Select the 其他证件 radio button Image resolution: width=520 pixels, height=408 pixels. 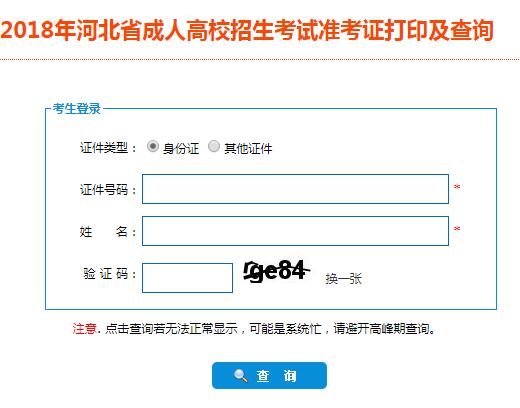(x=214, y=146)
